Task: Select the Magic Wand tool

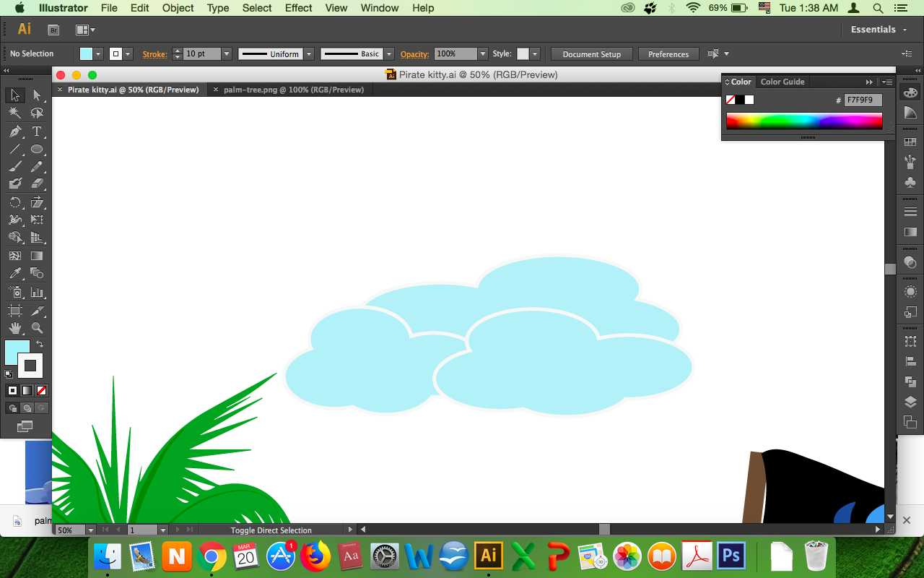Action: click(14, 113)
